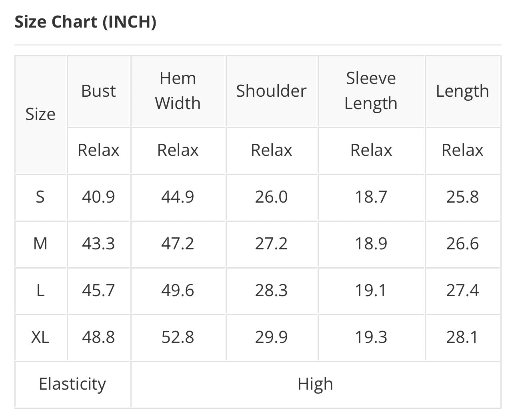The image size is (516, 420).
Task: Click the 47.2 hem width value
Action: point(178,244)
